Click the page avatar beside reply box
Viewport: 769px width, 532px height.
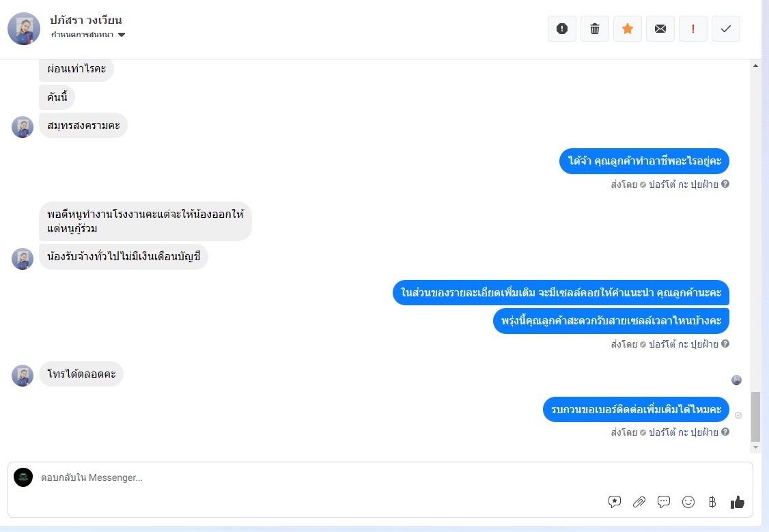(x=23, y=477)
